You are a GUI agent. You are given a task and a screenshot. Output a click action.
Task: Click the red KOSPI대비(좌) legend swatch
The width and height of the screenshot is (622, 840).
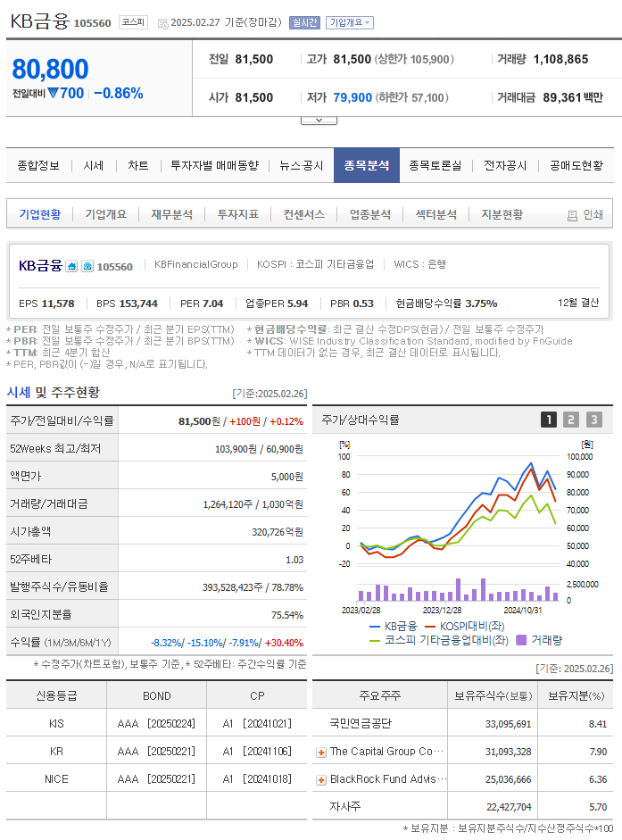430,627
